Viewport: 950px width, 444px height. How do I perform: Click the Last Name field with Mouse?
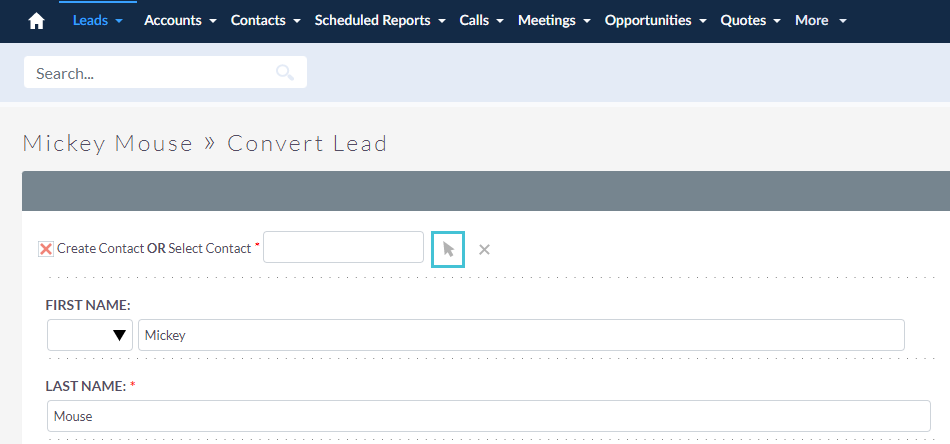(488, 416)
